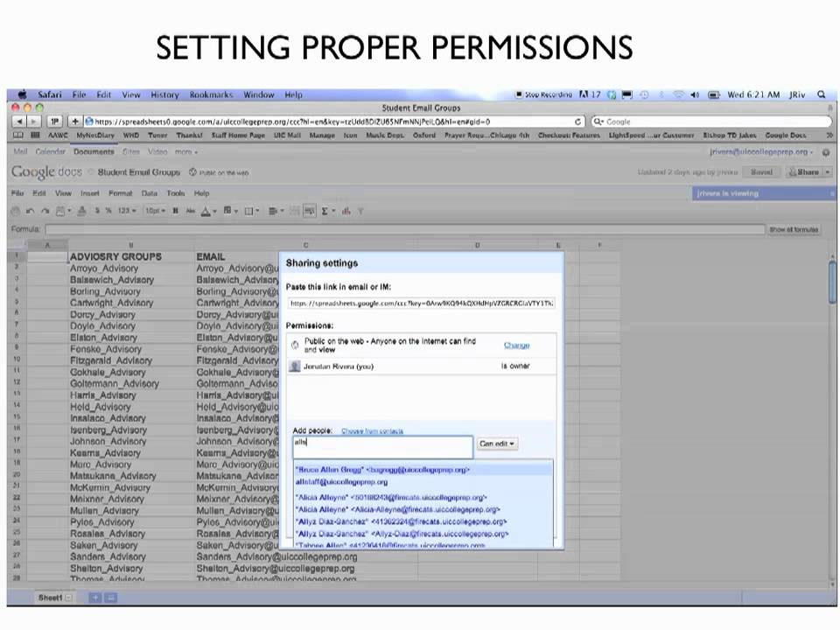840x630 pixels.
Task: Open the Apple menu
Action: tap(23, 94)
